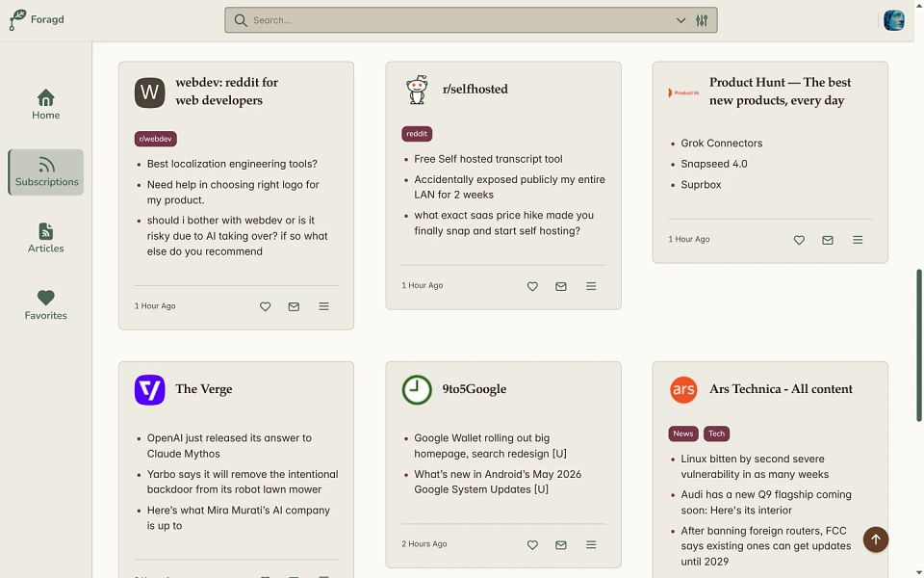This screenshot has height=578, width=924.
Task: Click envelope icon on Product Hunt card
Action: click(828, 240)
